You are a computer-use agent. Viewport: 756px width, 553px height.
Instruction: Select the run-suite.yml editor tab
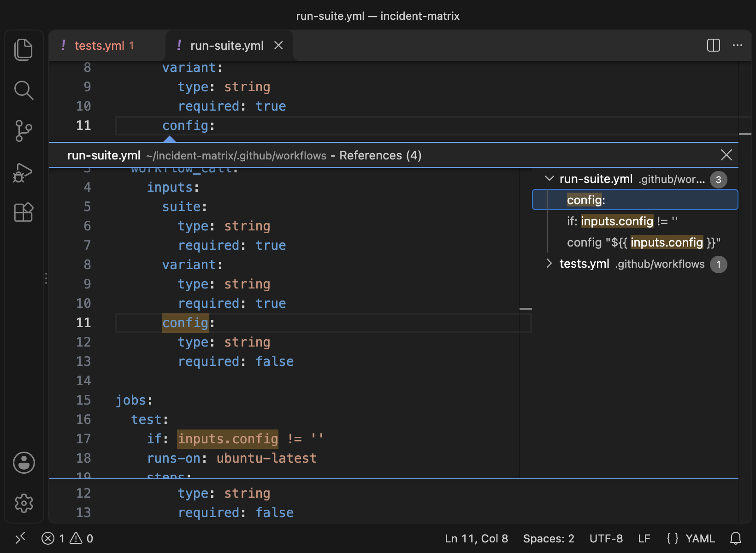point(227,45)
